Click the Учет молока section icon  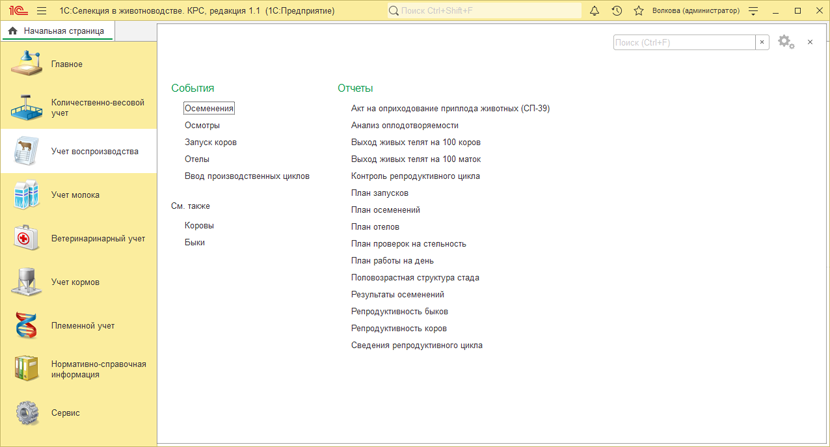tap(27, 195)
